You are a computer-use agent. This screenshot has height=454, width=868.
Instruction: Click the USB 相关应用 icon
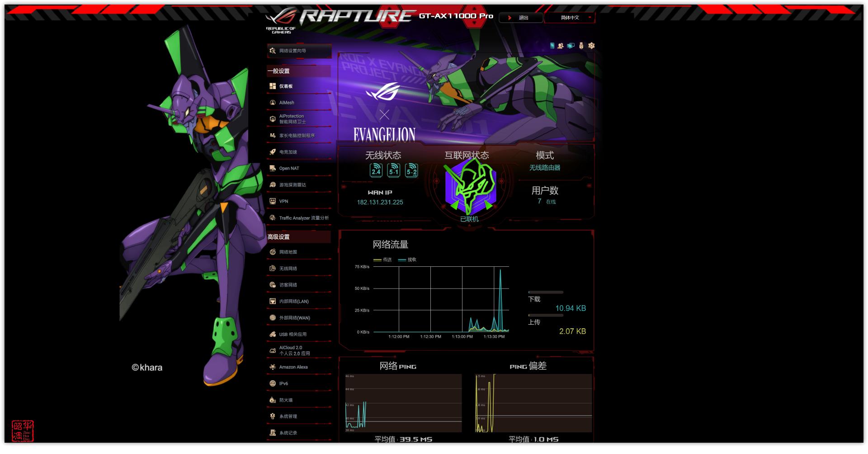click(x=273, y=334)
